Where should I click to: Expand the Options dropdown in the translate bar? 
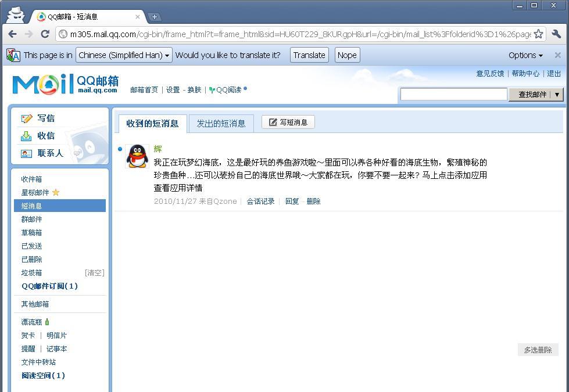525,55
